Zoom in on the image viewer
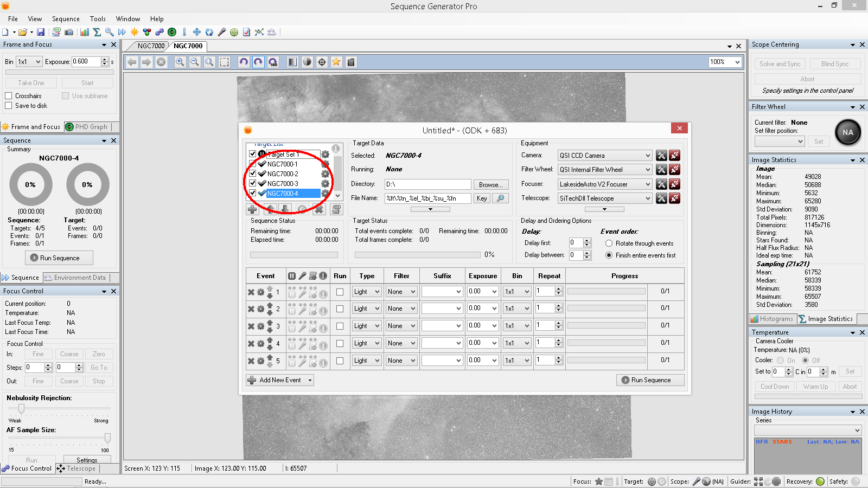Image resolution: width=868 pixels, height=488 pixels. 180,62
